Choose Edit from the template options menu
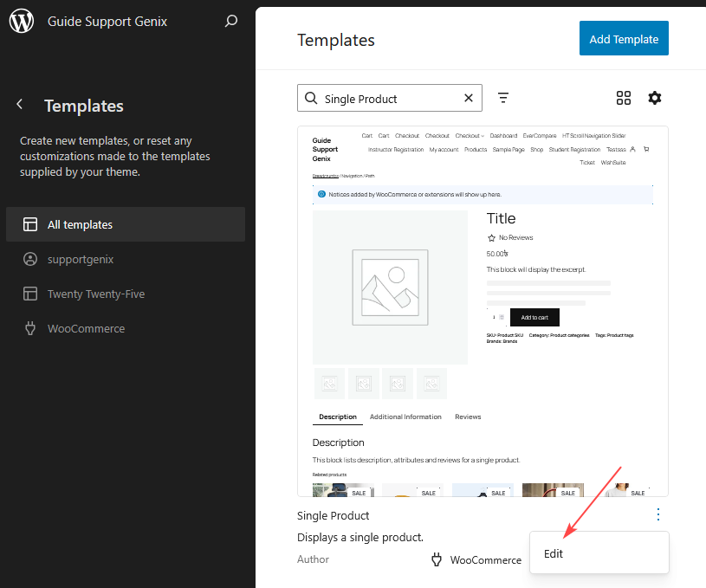706x588 pixels. 554,553
